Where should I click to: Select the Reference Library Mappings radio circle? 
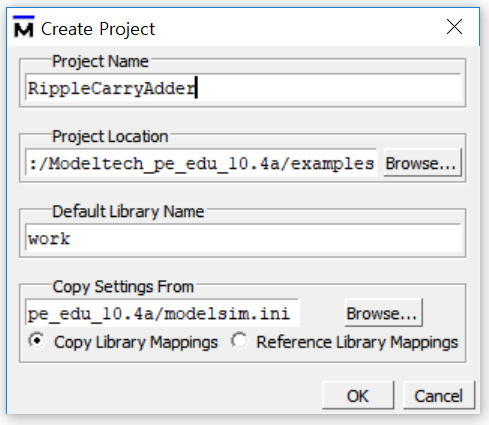(239, 341)
